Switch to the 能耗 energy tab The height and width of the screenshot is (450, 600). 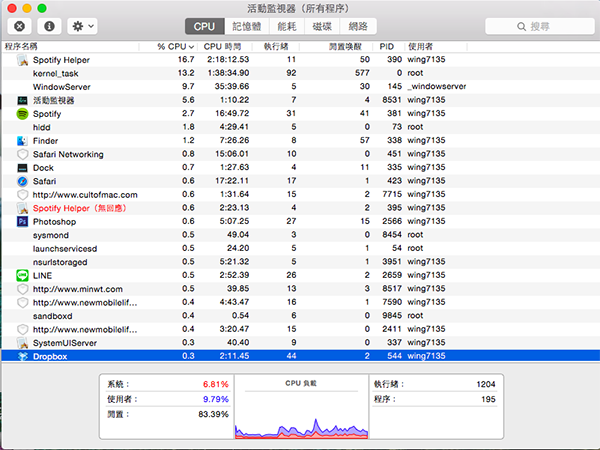pos(287,26)
